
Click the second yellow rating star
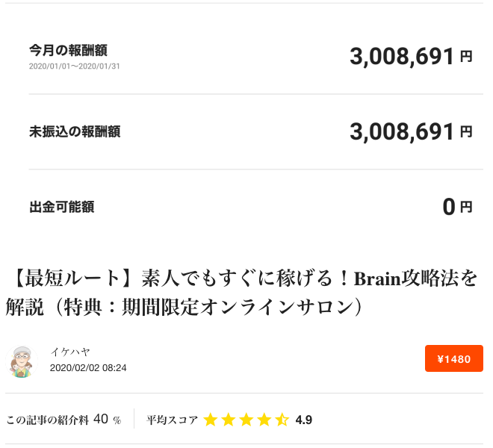point(229,420)
